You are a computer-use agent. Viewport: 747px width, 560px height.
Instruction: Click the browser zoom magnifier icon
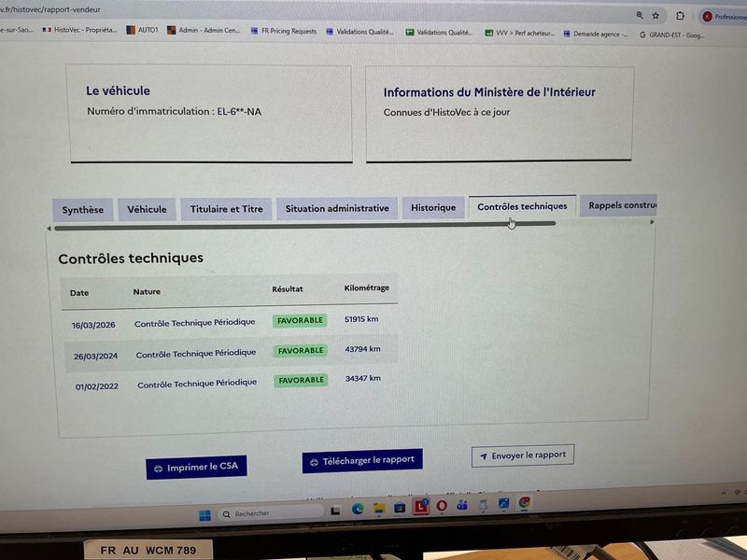640,16
